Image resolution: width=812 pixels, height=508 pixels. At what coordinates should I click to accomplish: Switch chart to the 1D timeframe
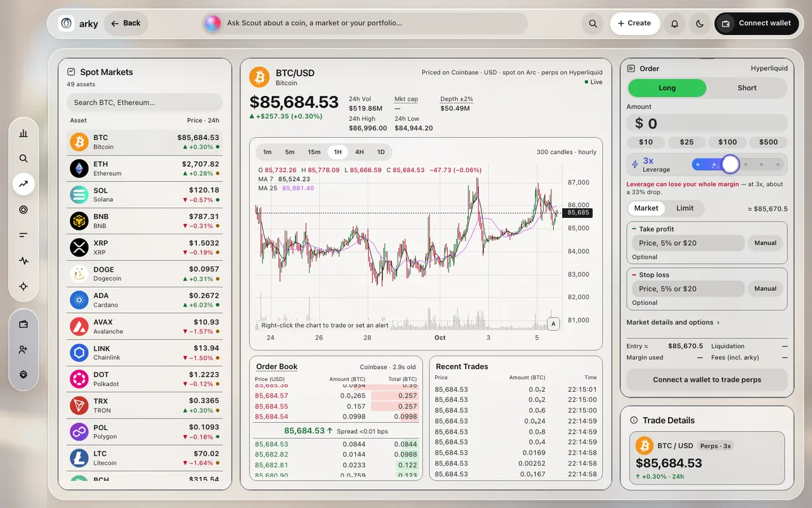tap(381, 152)
